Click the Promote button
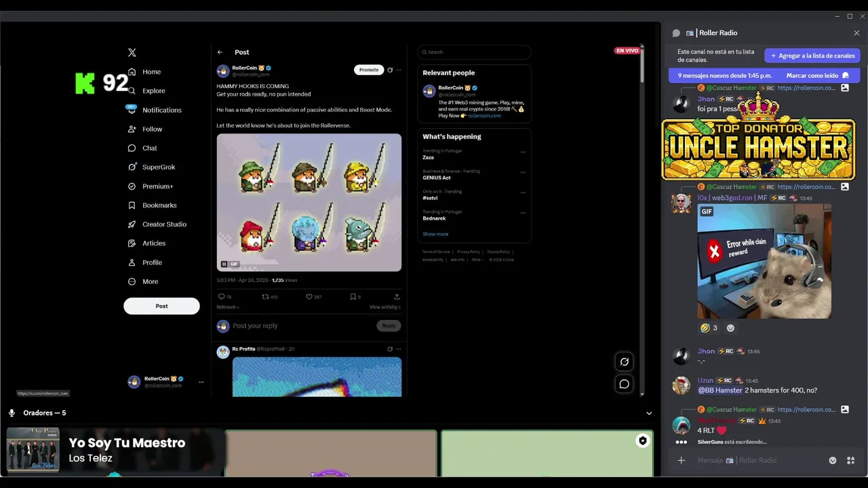The height and width of the screenshot is (488, 868). point(369,70)
